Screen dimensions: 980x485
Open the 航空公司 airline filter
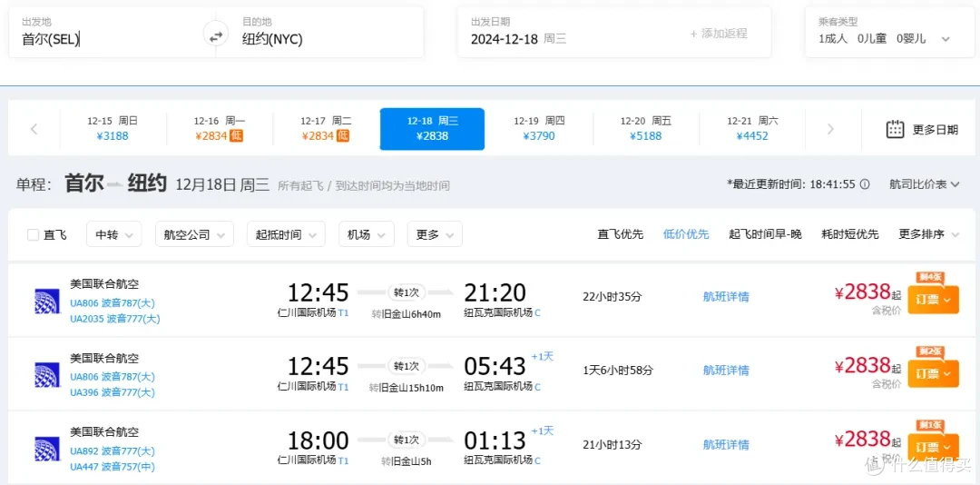click(x=194, y=234)
